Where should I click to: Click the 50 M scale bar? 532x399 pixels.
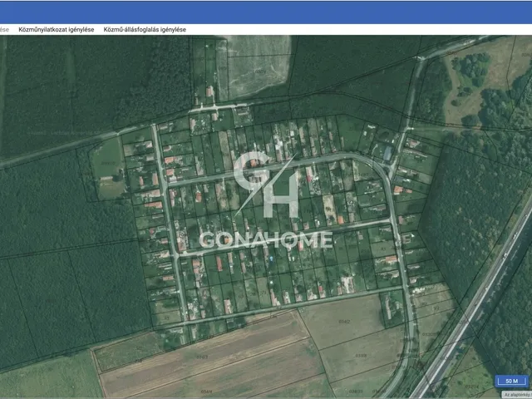click(x=510, y=381)
